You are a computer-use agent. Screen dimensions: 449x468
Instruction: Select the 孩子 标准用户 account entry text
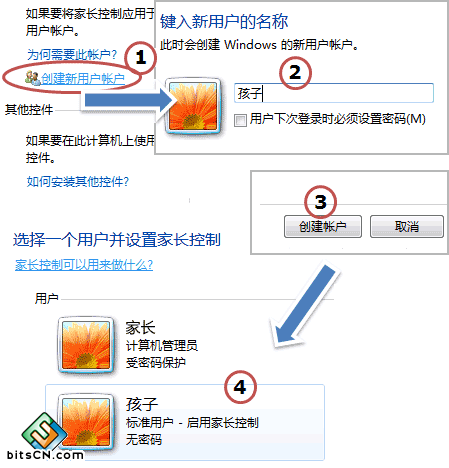tap(192, 421)
